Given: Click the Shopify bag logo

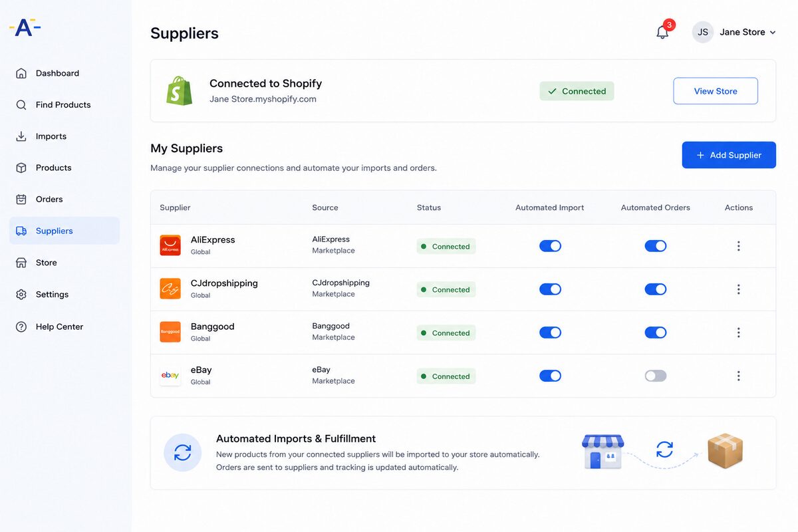Looking at the screenshot, I should [179, 90].
